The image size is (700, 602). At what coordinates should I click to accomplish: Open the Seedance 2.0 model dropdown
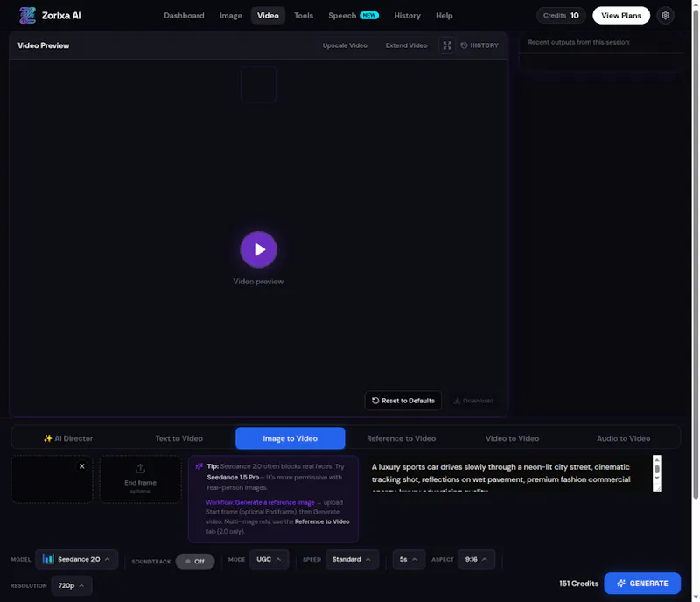click(x=76, y=559)
